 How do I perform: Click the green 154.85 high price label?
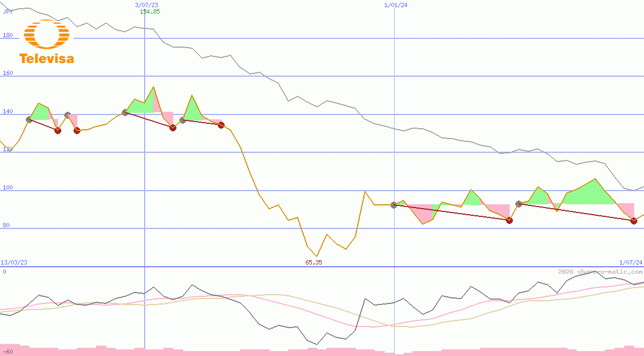click(150, 12)
